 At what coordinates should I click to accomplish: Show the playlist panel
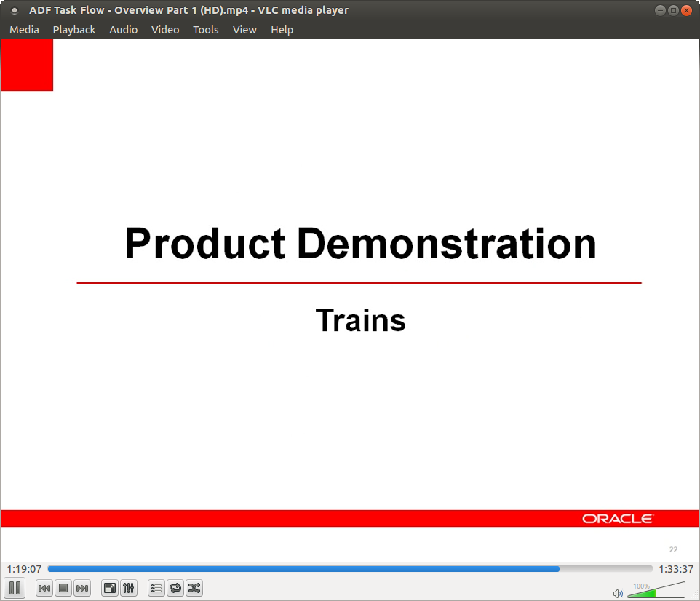tap(156, 588)
